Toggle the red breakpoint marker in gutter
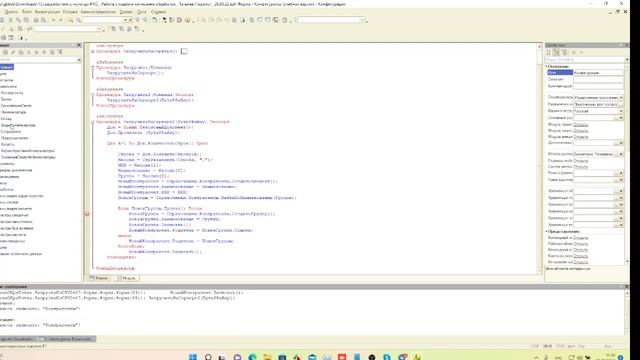The height and width of the screenshot is (360, 640). click(x=87, y=214)
